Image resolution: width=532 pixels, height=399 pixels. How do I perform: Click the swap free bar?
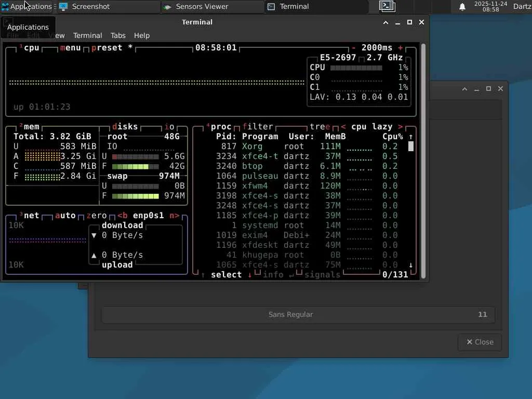[136, 196]
